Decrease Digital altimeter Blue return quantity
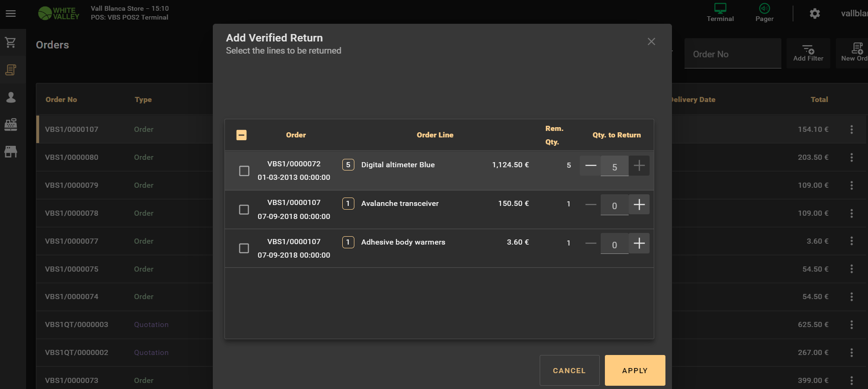868x389 pixels. click(590, 166)
